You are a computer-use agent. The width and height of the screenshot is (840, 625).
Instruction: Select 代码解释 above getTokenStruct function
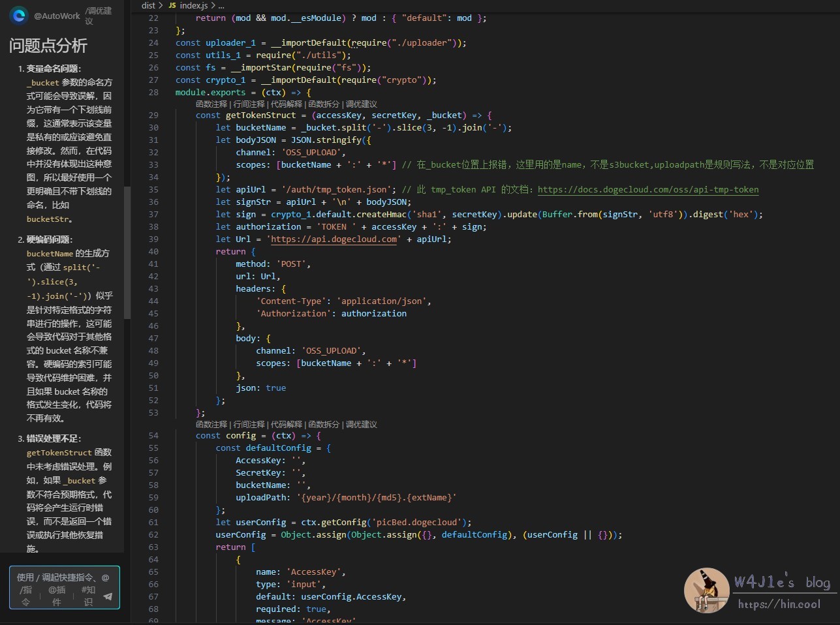pos(287,104)
